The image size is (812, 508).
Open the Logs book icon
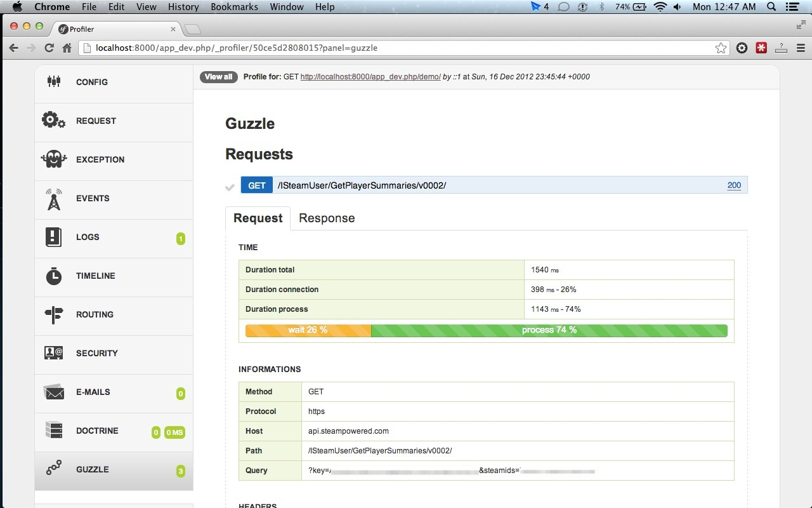[x=53, y=237]
